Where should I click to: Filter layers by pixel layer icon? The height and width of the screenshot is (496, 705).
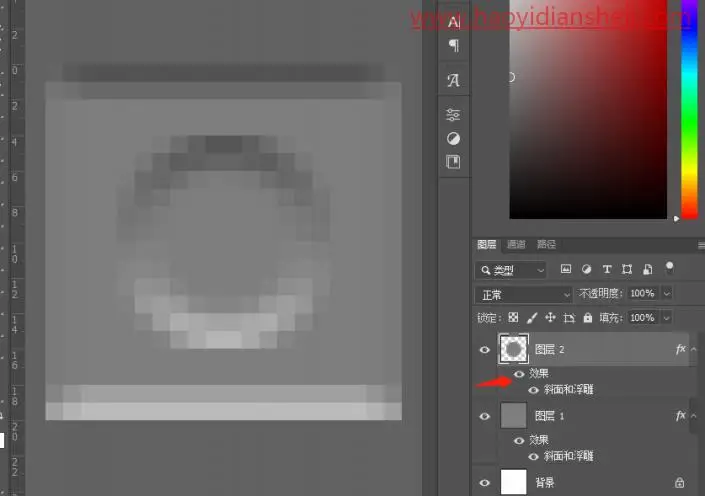tap(566, 269)
